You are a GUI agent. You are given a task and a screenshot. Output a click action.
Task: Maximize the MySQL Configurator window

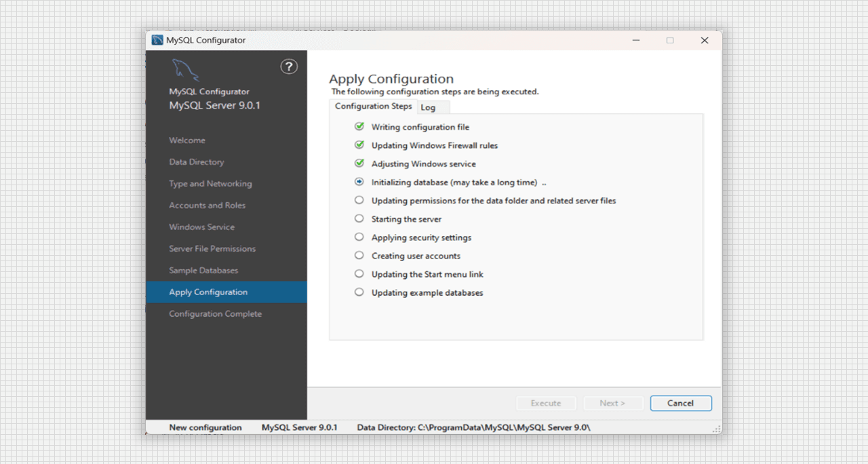pyautogui.click(x=670, y=41)
